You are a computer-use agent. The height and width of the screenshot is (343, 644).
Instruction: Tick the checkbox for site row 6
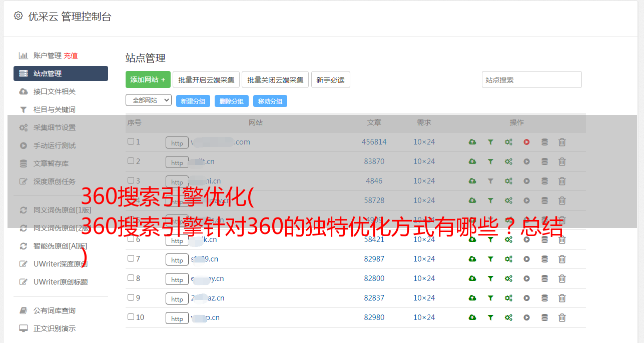(x=131, y=239)
